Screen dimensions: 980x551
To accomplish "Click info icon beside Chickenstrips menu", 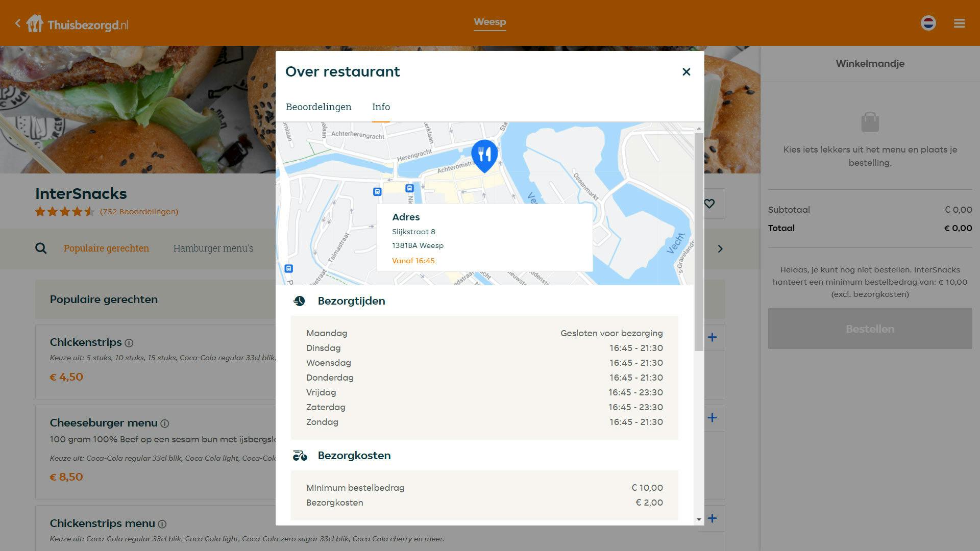I will tap(162, 524).
